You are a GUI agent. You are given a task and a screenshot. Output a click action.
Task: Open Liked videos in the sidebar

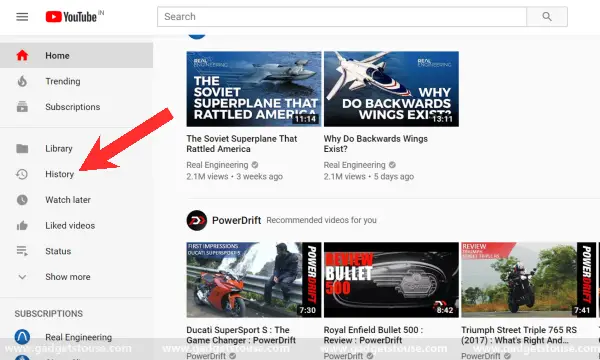[x=77, y=225]
